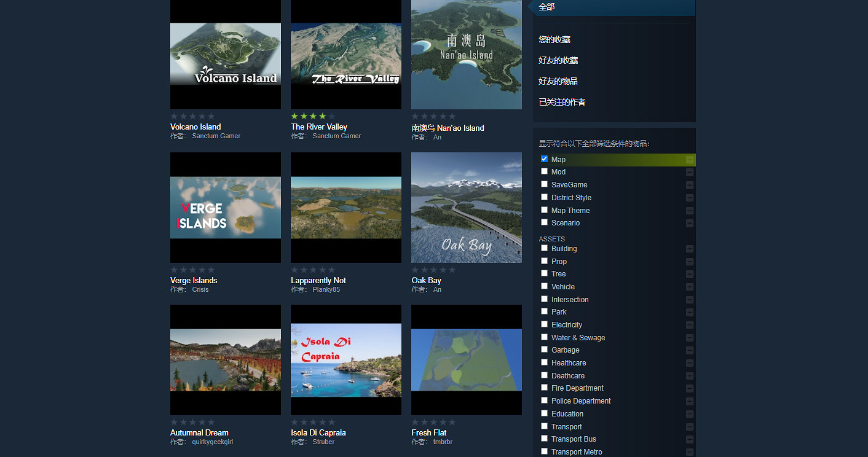Click the exclude minus icon beside SaveGame
The height and width of the screenshot is (457, 868).
coord(689,185)
